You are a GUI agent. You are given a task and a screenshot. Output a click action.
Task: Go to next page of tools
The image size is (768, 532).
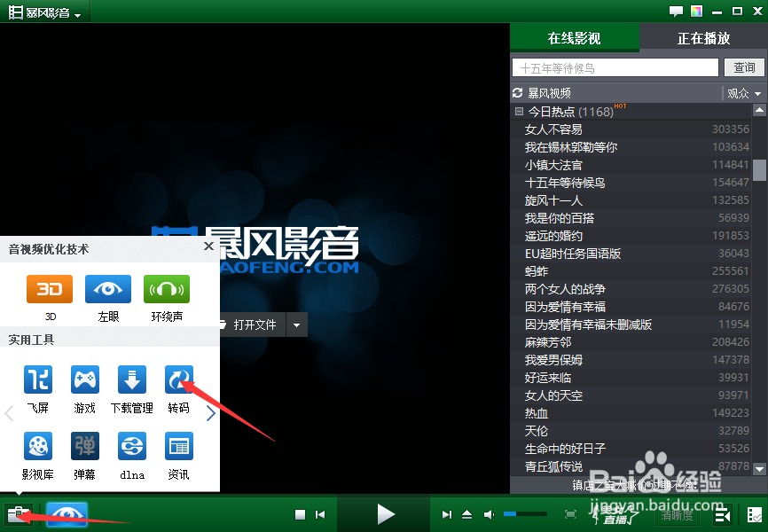coord(210,413)
